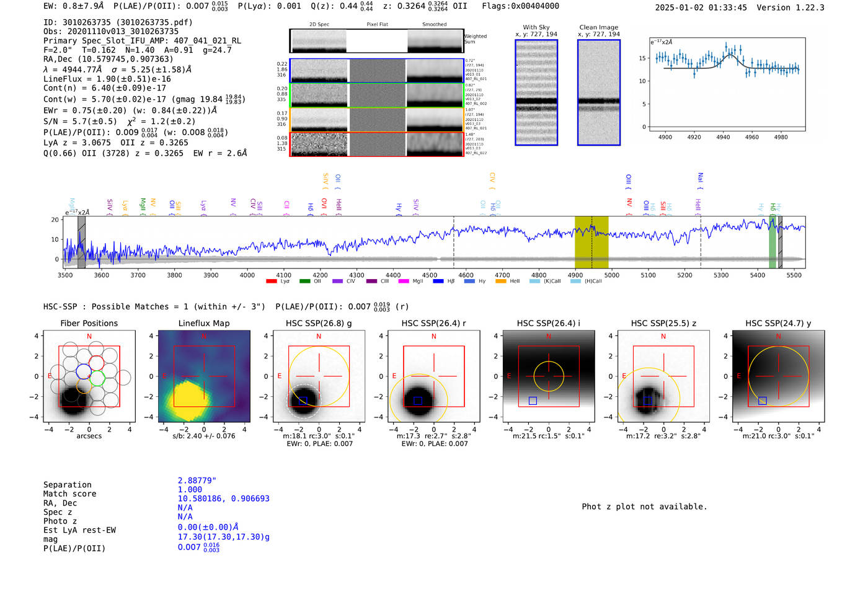This screenshot has width=868, height=591.
Task: Click the Primary Spec_Slot_IFU_AMP text
Action: click(142, 41)
